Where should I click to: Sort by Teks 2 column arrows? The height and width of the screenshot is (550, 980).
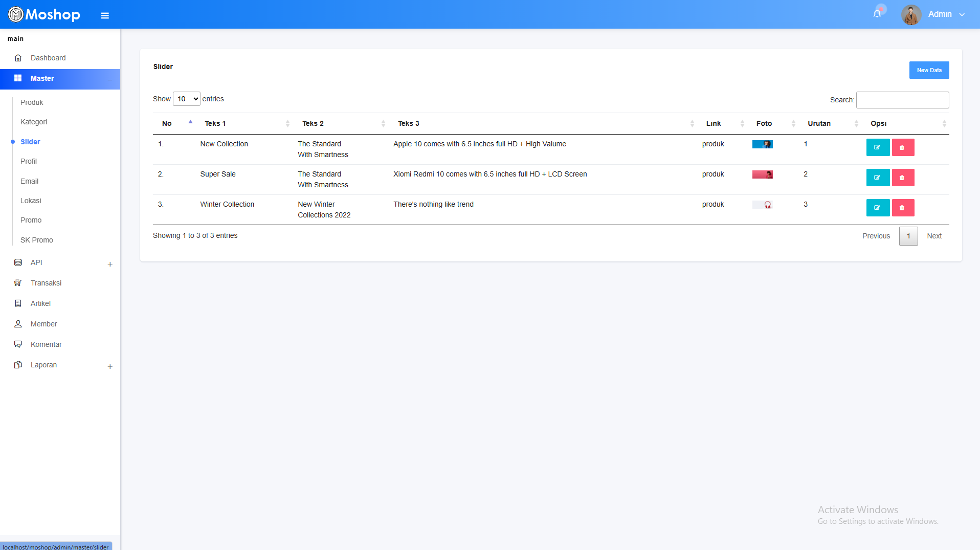(383, 123)
